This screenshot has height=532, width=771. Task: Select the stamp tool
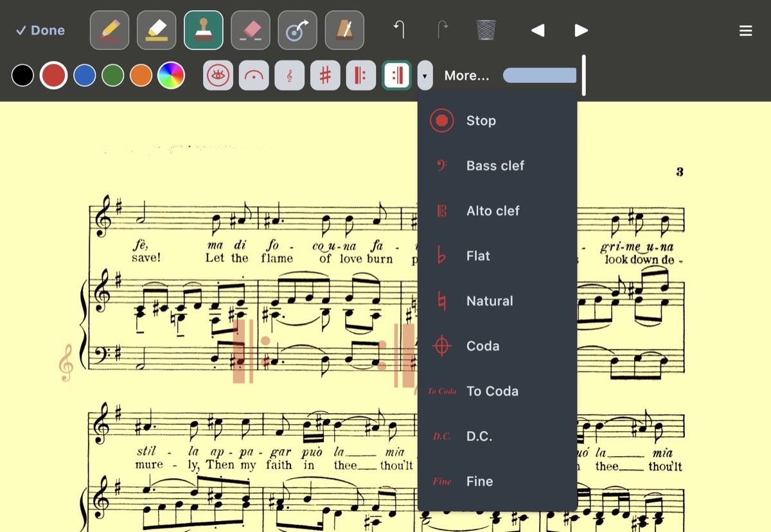point(204,30)
